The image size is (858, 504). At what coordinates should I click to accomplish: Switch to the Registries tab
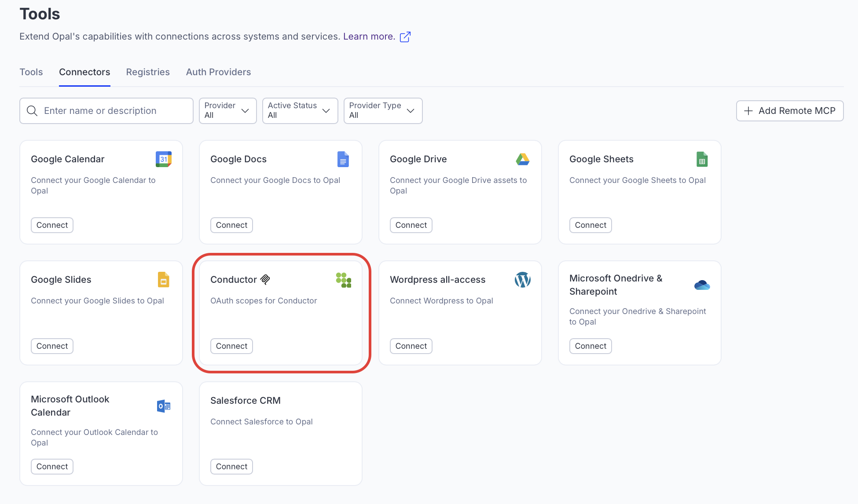click(x=148, y=72)
